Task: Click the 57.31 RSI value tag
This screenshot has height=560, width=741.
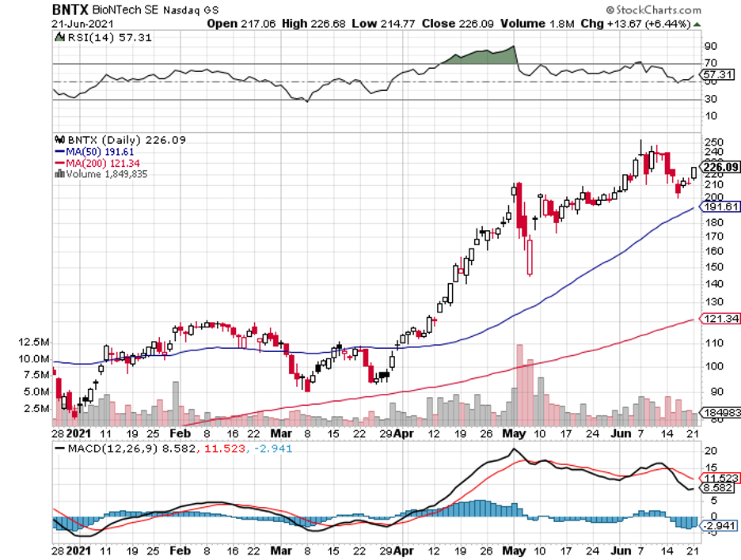Action: pos(716,74)
